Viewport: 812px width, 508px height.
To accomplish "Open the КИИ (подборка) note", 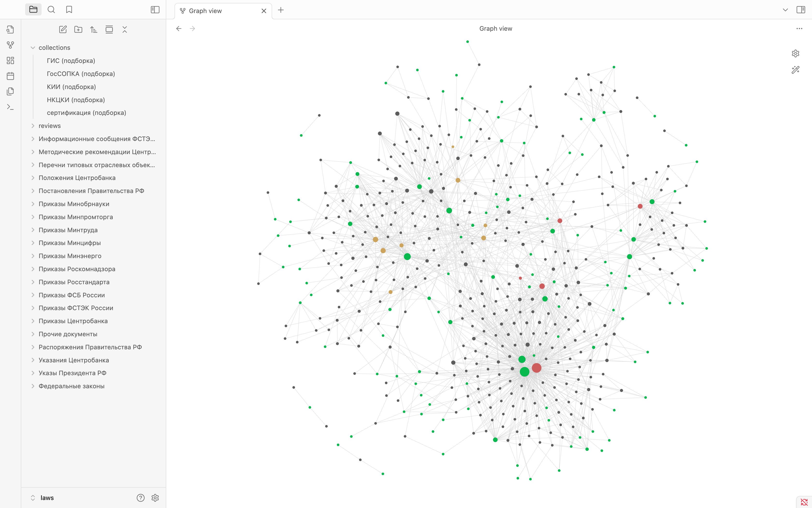I will click(97, 87).
